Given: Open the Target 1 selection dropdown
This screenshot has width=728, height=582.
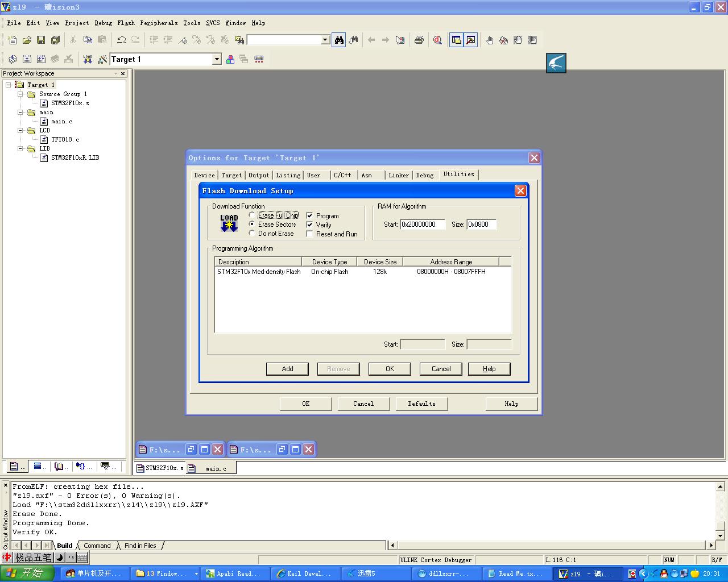Looking at the screenshot, I should [x=217, y=59].
